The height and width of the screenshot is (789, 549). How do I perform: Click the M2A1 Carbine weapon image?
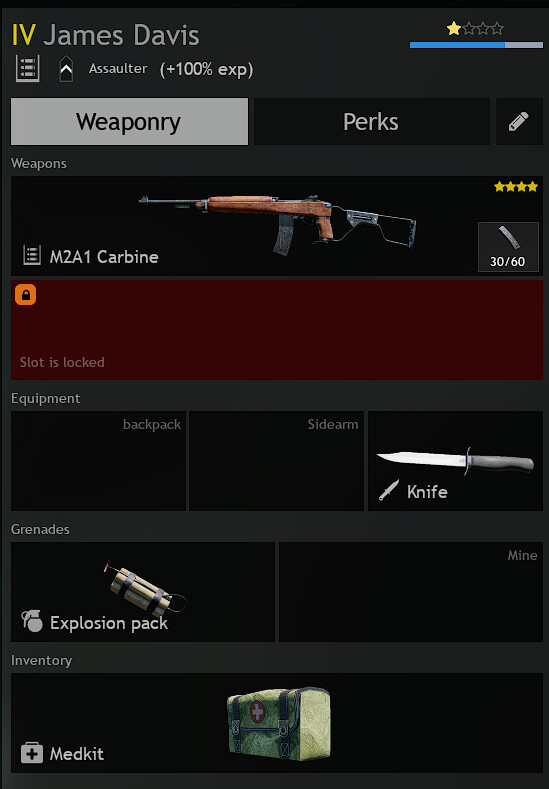click(277, 222)
